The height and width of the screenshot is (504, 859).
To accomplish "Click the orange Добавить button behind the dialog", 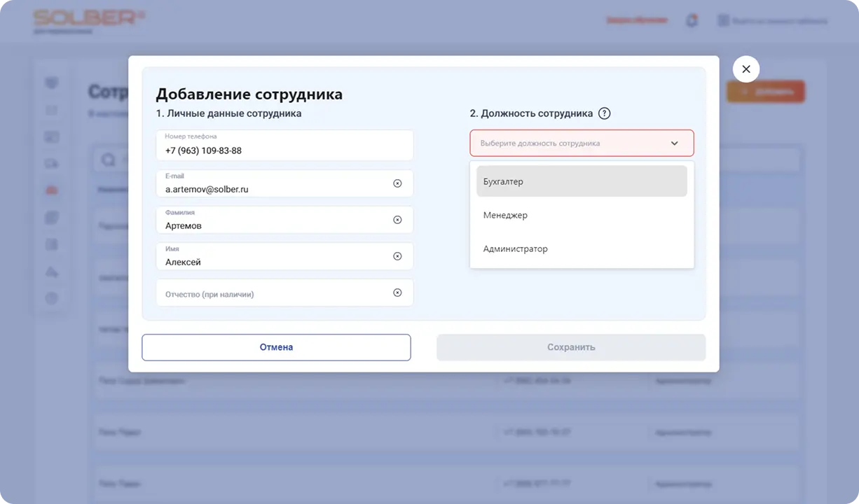I will [765, 92].
